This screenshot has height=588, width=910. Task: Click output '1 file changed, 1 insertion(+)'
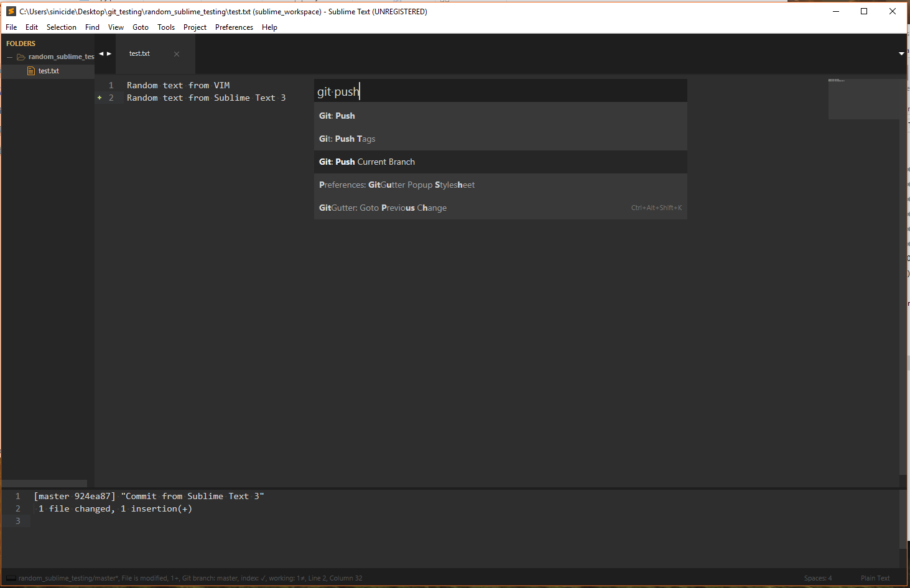tap(115, 508)
